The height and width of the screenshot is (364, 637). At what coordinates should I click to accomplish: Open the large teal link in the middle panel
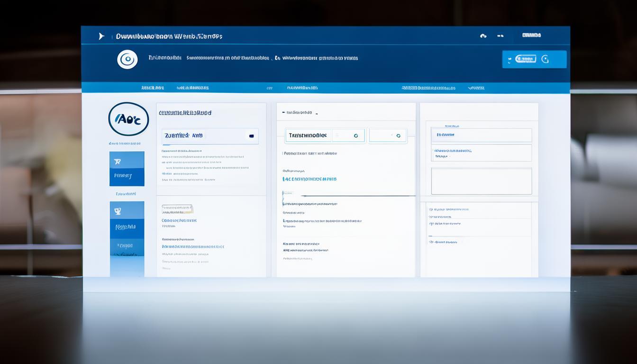tap(309, 179)
